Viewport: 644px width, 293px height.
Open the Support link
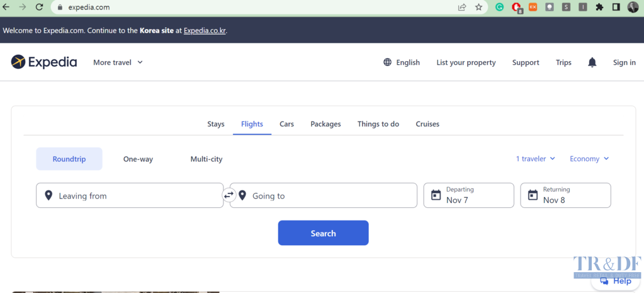click(526, 62)
